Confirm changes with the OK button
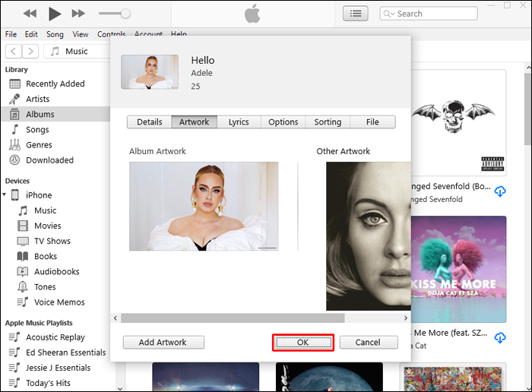Image resolution: width=532 pixels, height=392 pixels. click(303, 342)
